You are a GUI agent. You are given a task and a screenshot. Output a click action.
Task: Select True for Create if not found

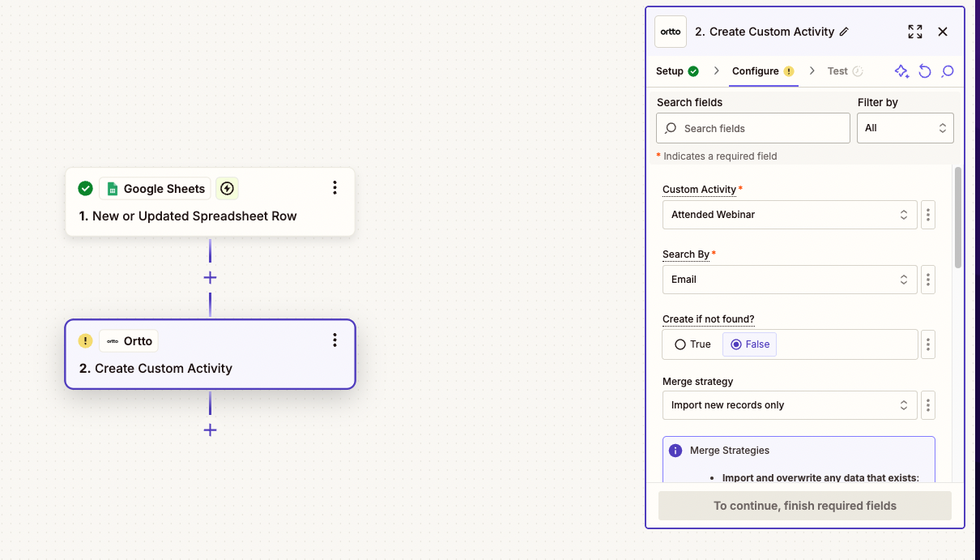[x=692, y=344]
